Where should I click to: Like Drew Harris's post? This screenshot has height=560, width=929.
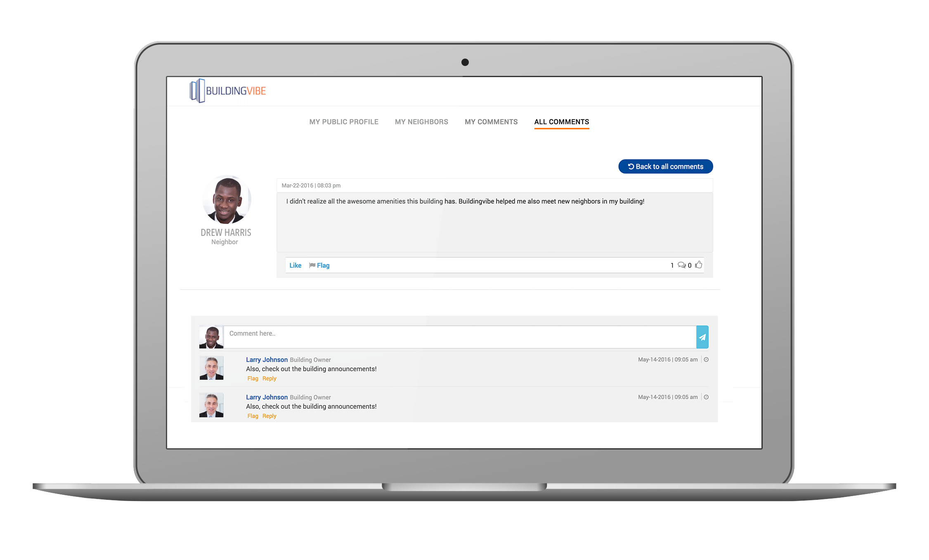coord(295,265)
